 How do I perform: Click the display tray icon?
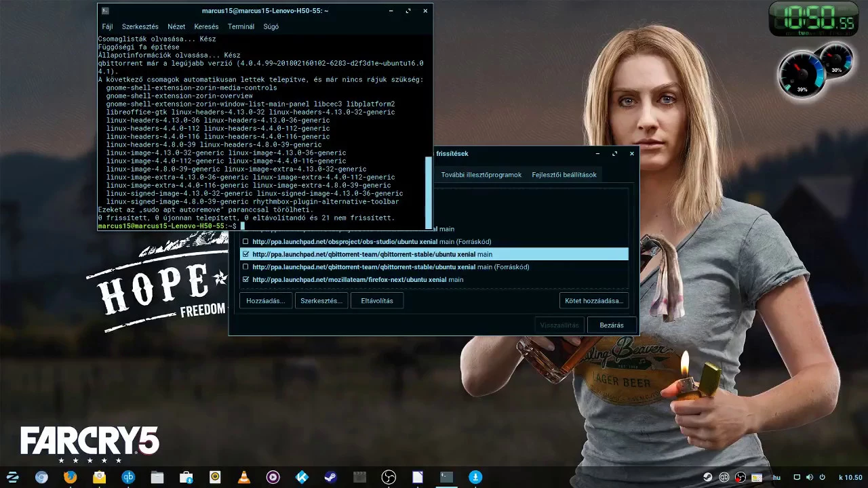click(797, 477)
